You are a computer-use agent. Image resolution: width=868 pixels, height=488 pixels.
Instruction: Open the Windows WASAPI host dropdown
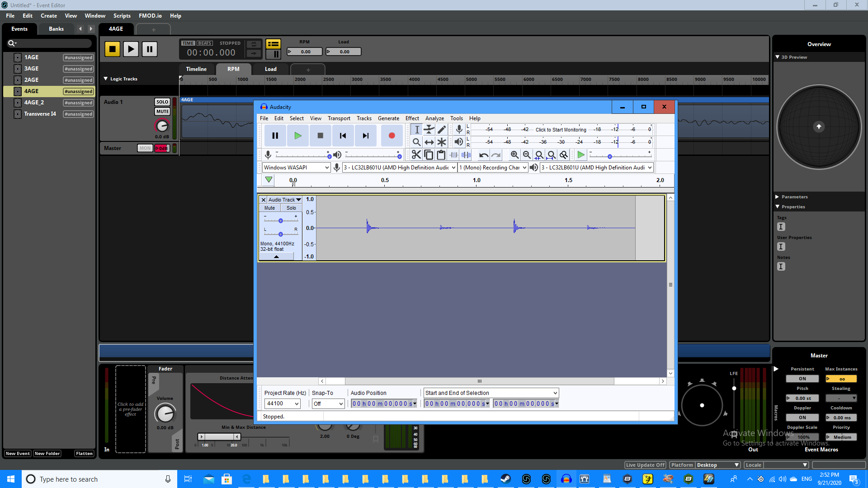coord(296,168)
